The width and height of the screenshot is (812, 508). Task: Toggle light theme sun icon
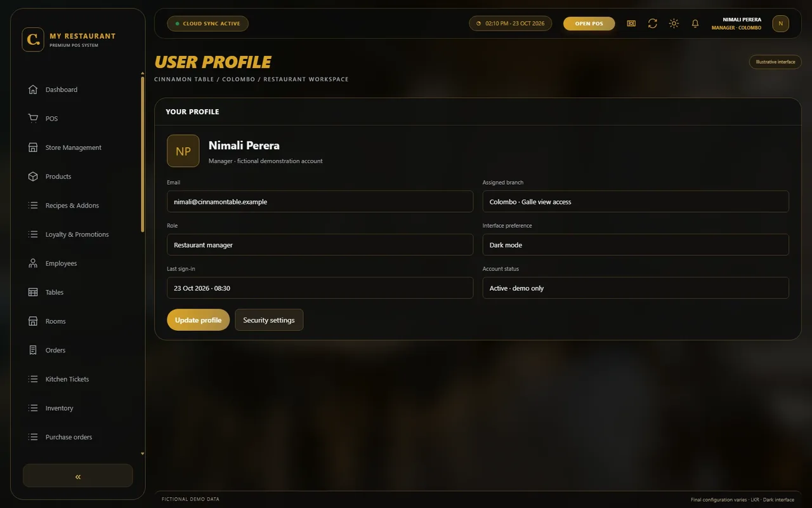coord(674,23)
